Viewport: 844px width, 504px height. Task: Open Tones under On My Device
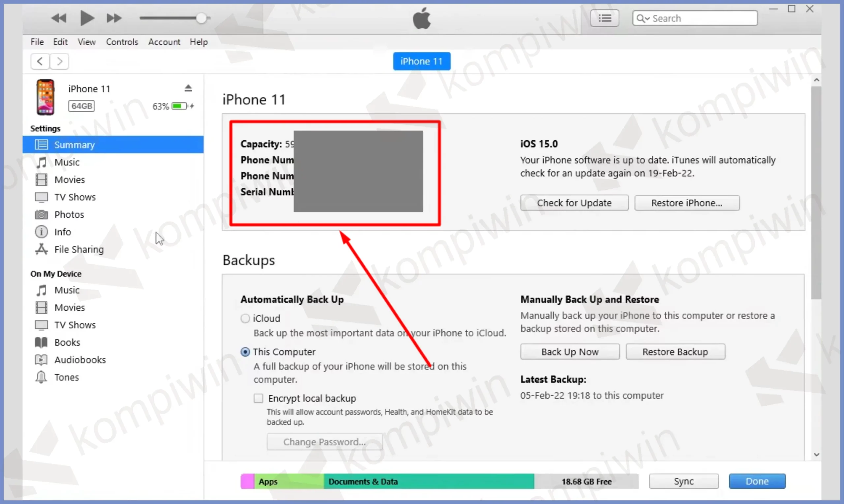66,377
